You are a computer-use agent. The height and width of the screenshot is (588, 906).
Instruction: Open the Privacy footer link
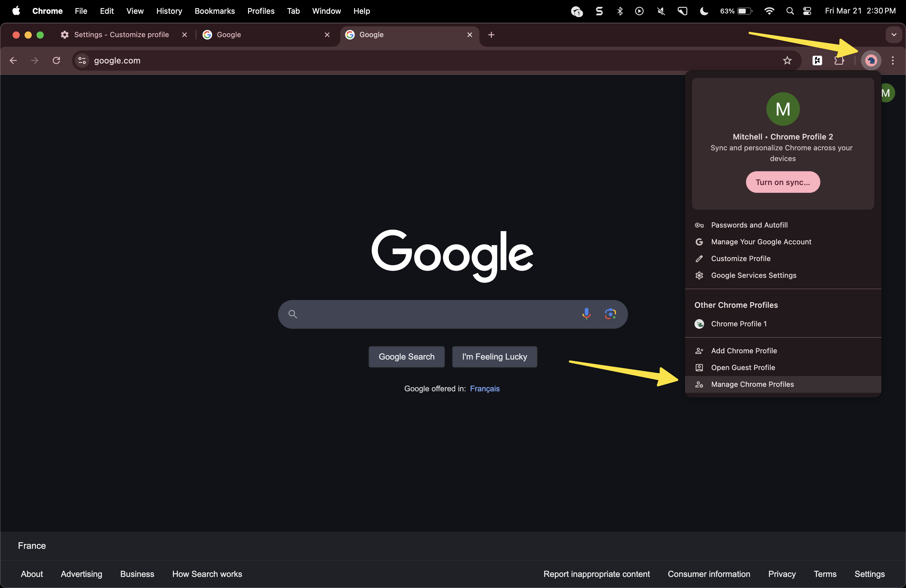point(782,574)
